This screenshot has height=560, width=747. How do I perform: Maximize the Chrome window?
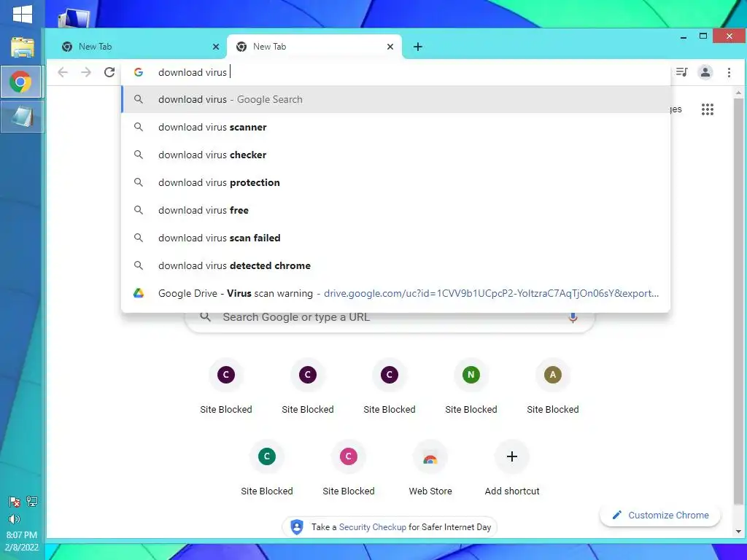click(703, 36)
